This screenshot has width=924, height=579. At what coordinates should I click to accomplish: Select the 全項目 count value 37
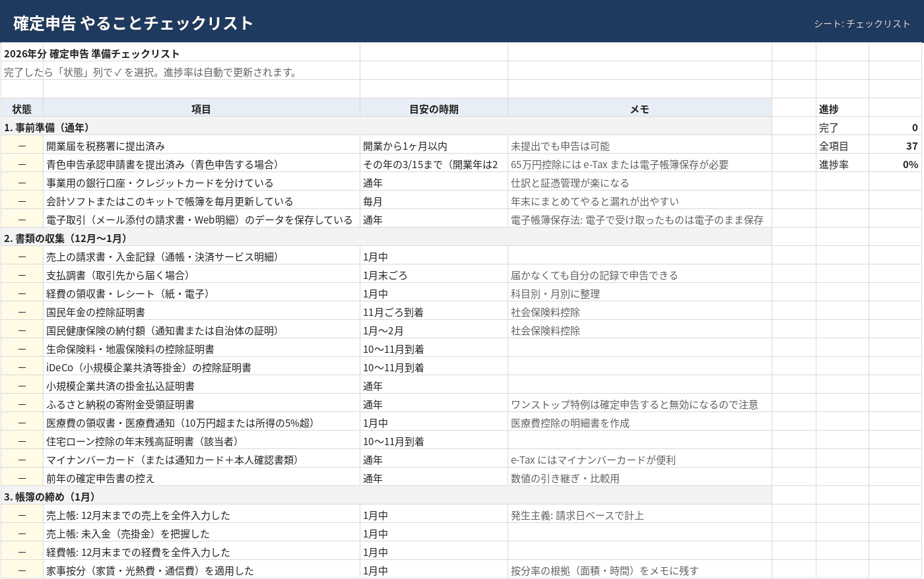click(895, 146)
